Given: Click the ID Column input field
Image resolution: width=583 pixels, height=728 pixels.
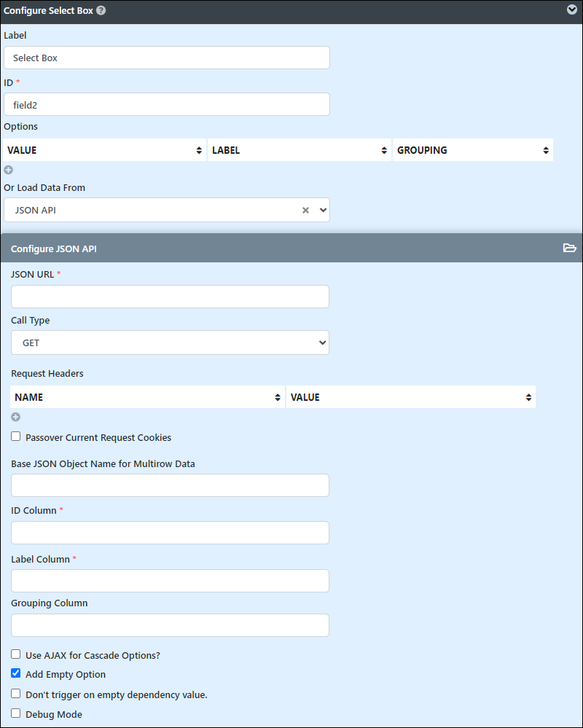Looking at the screenshot, I should pyautogui.click(x=170, y=533).
